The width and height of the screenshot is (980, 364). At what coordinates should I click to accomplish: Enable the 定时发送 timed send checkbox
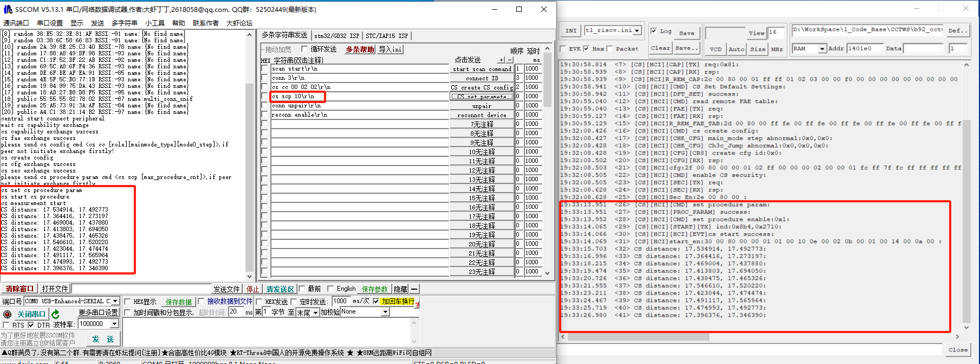(294, 302)
